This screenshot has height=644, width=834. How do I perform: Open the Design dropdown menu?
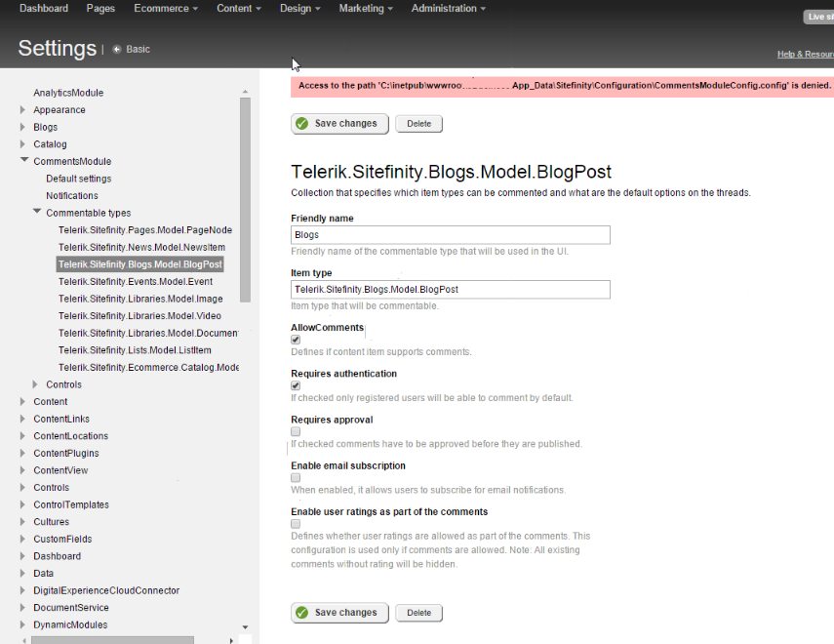300,9
